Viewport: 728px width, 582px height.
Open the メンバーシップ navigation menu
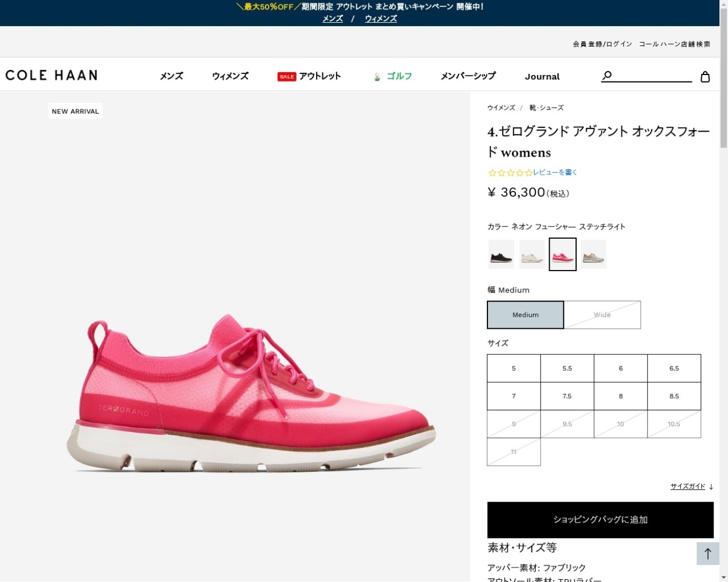coord(468,76)
